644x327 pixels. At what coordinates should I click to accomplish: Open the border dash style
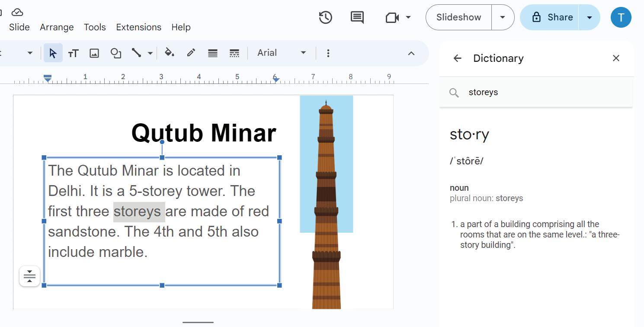pyautogui.click(x=234, y=53)
